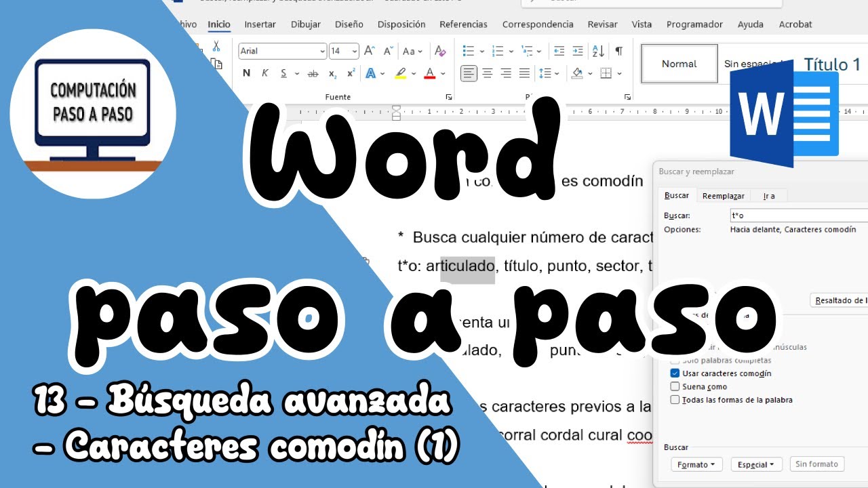Open the Especial dropdown button
This screenshot has height=488, width=868.
[x=757, y=464]
